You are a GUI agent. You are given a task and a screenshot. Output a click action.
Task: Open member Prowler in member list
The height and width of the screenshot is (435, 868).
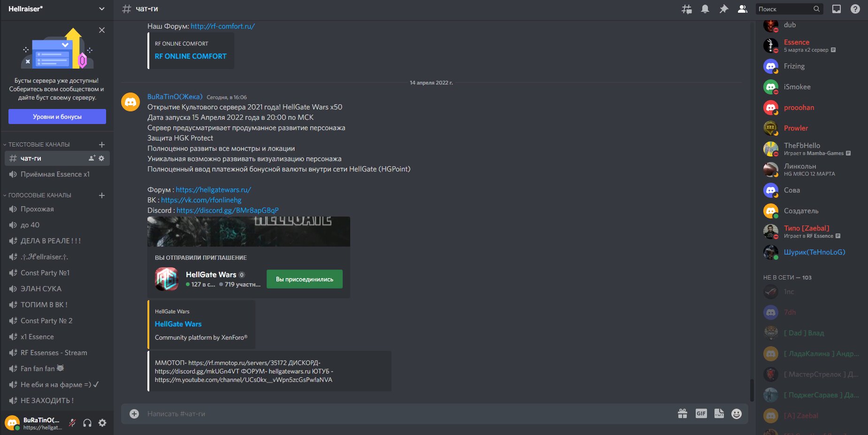click(x=812, y=128)
